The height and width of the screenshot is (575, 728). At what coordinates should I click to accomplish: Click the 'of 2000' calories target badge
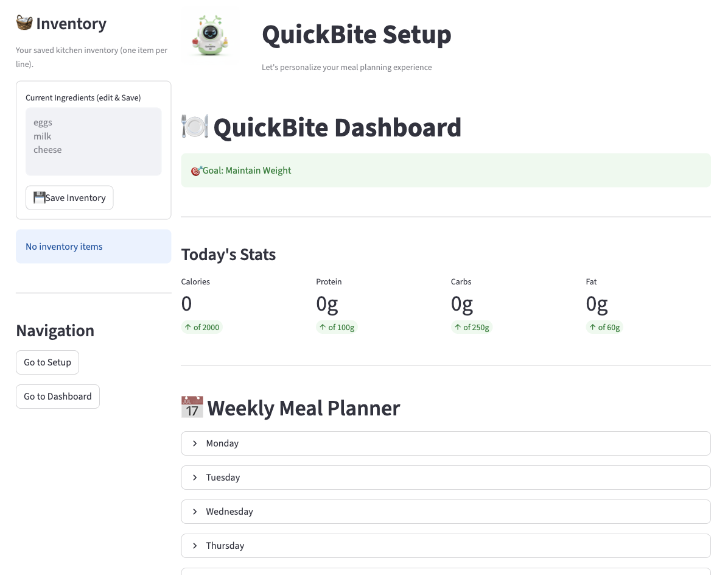tap(201, 328)
